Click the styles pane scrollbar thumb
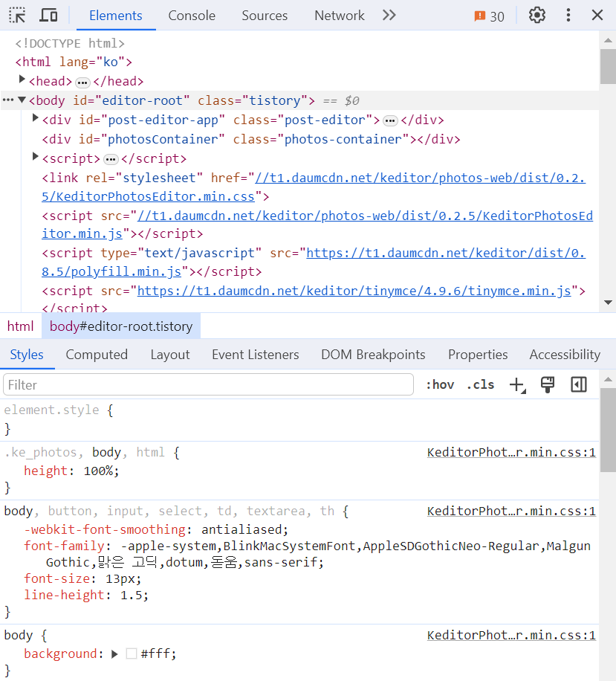Screen dimensions: 616x681 tap(608, 430)
